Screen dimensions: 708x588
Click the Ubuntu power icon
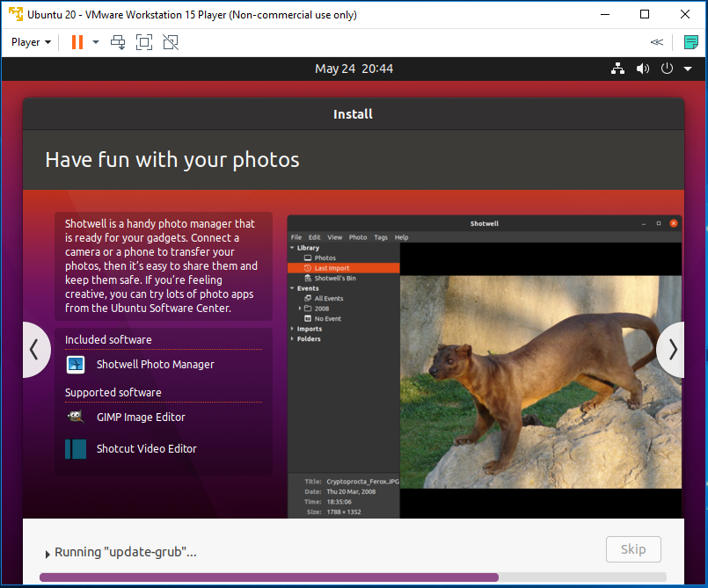click(667, 69)
